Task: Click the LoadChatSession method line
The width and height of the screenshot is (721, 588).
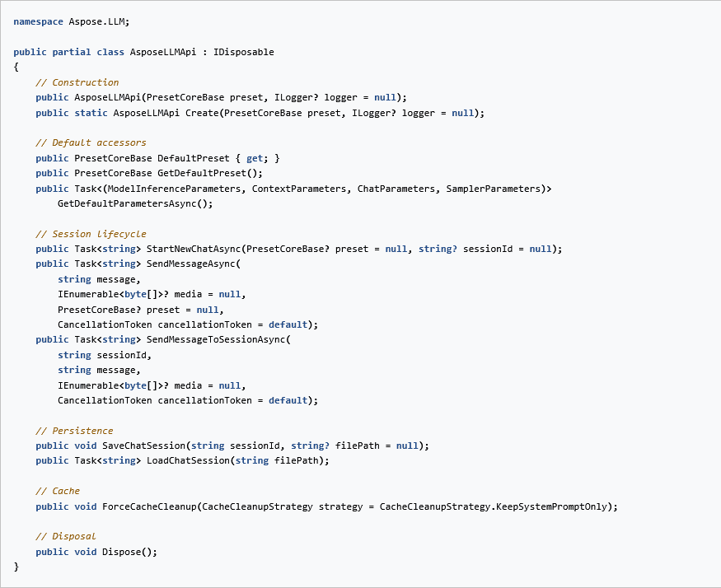Action: pos(183,460)
